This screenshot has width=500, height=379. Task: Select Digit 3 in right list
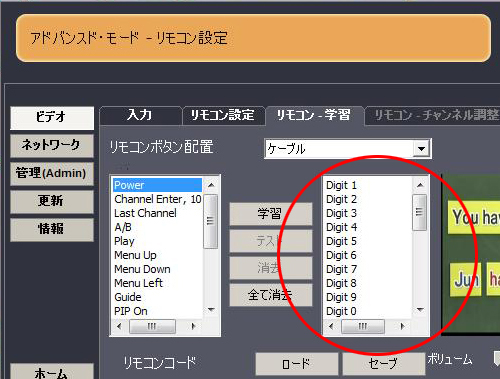point(368,213)
